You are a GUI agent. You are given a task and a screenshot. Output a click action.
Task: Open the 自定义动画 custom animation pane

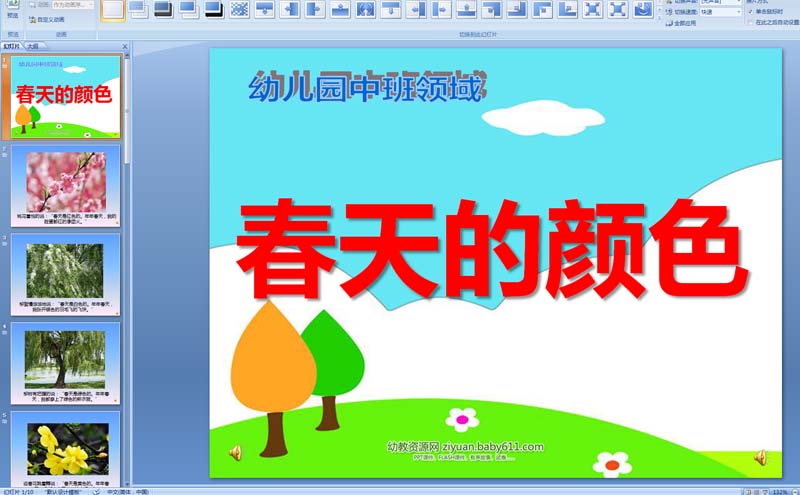click(x=47, y=19)
